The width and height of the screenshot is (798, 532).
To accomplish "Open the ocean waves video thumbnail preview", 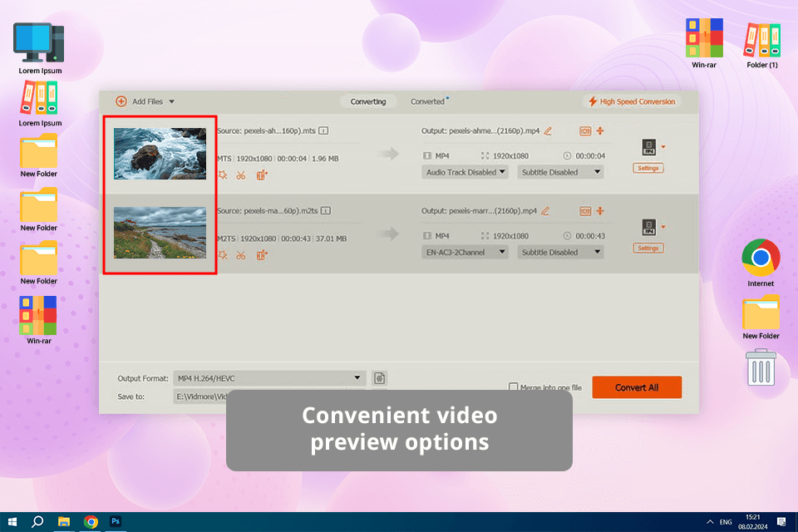I will pos(160,154).
